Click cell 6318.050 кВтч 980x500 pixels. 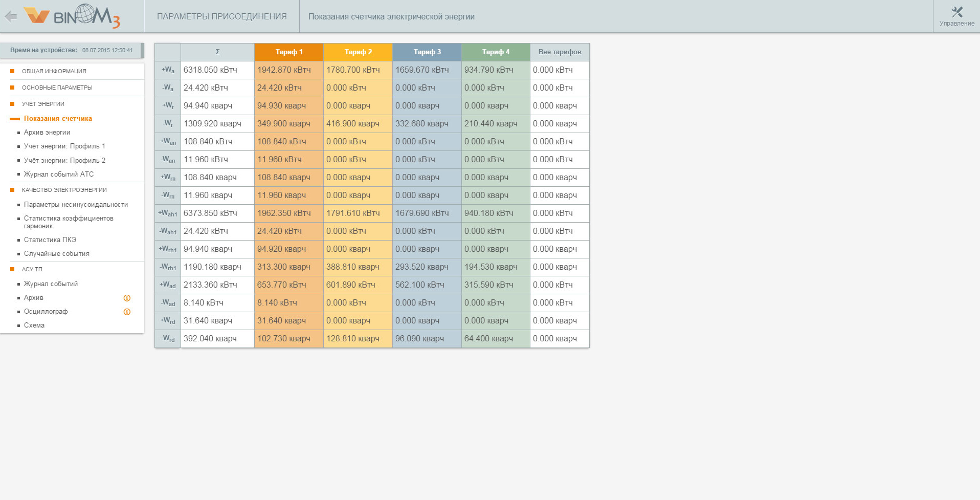(x=217, y=70)
